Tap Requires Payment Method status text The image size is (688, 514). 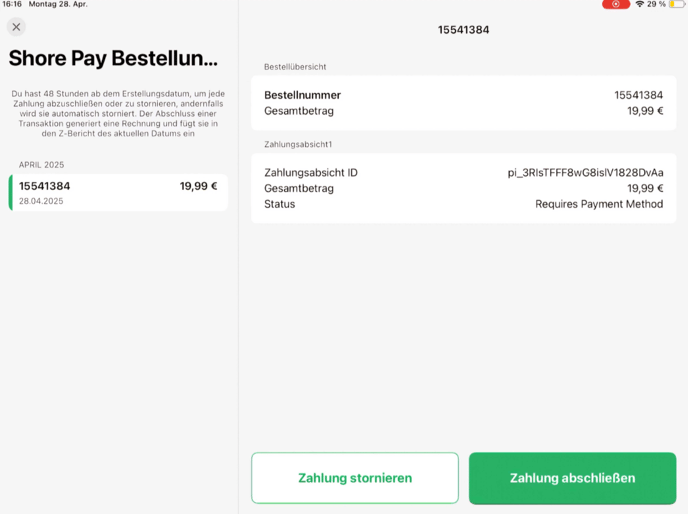coord(599,204)
